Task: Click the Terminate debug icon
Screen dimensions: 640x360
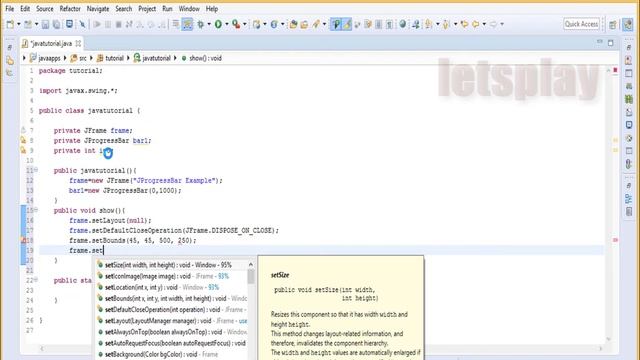Action: tap(119, 24)
